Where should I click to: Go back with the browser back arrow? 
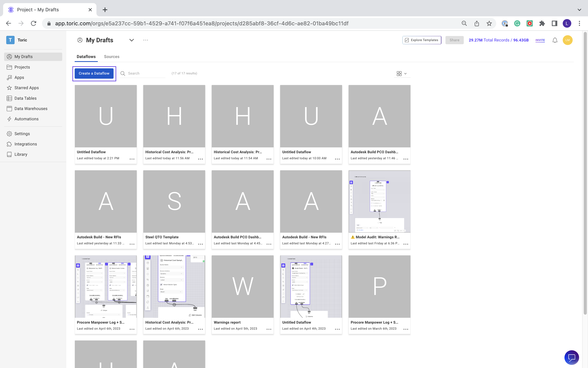coord(9,23)
